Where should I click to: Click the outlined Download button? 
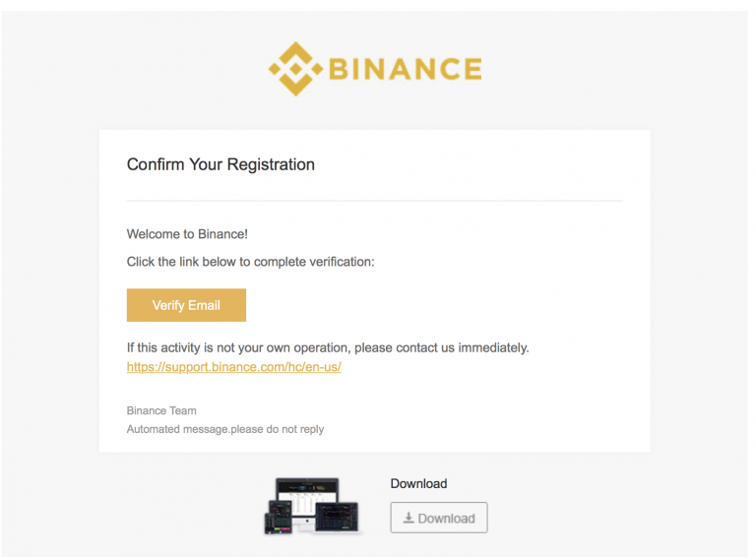439,518
